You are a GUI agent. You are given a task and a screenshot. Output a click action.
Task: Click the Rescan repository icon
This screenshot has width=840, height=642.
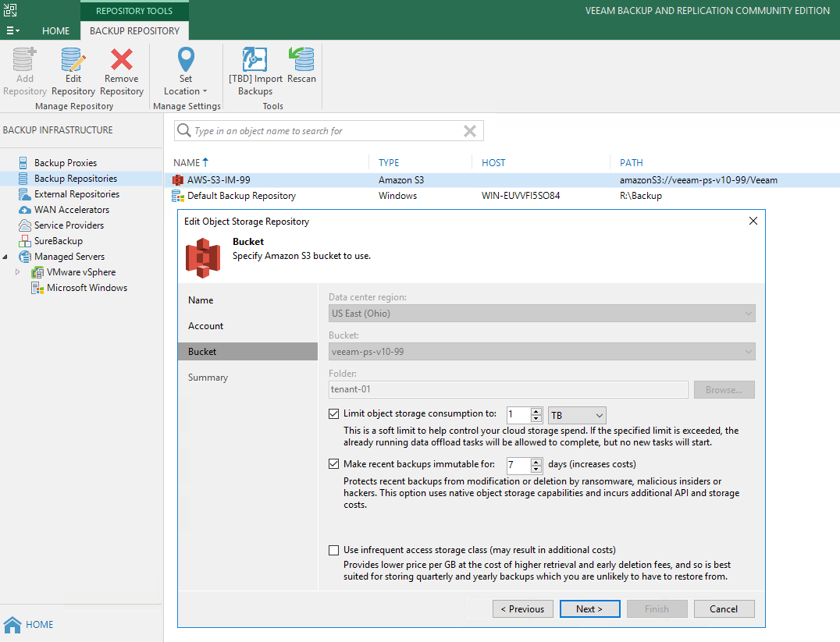tap(301, 59)
